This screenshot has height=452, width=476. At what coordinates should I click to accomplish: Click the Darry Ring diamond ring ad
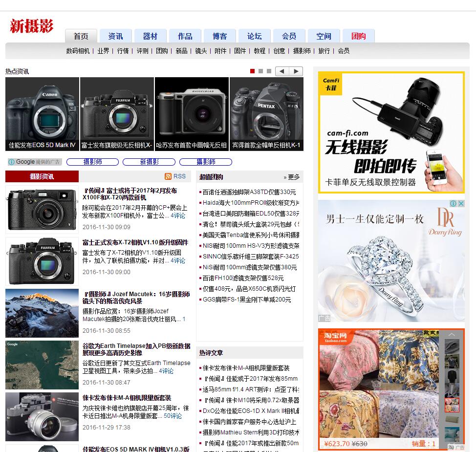click(x=391, y=261)
